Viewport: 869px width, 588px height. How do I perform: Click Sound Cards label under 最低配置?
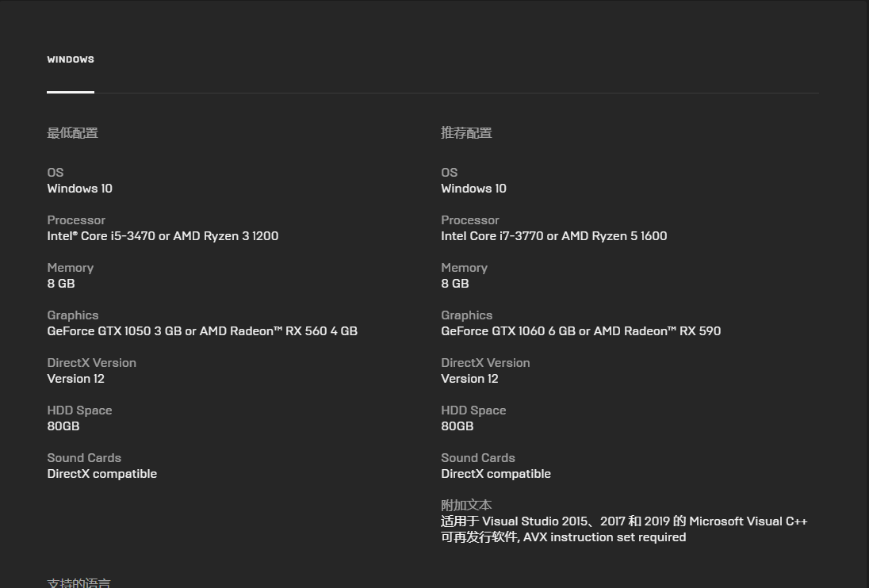(x=84, y=458)
